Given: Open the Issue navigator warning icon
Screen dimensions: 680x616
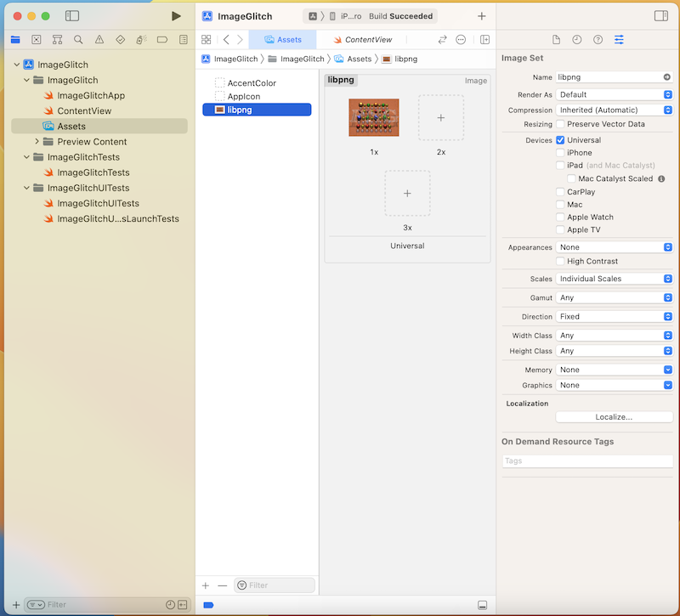Looking at the screenshot, I should tap(99, 39).
